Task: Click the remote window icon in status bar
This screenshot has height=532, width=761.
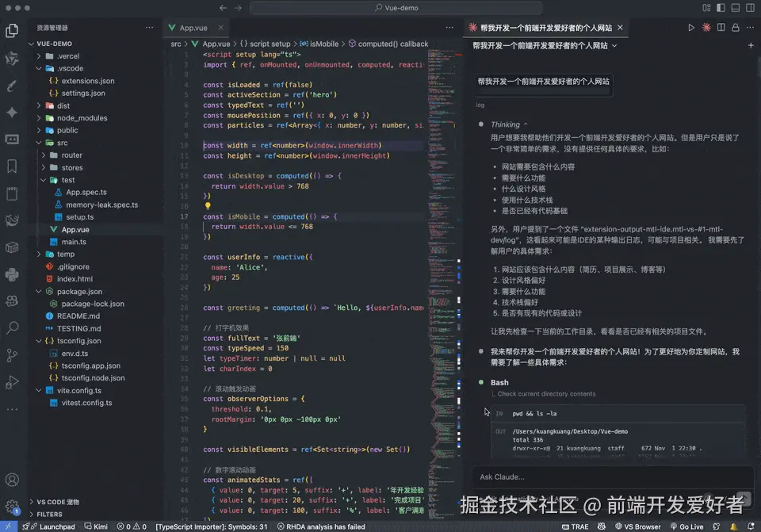Action: pos(8,526)
